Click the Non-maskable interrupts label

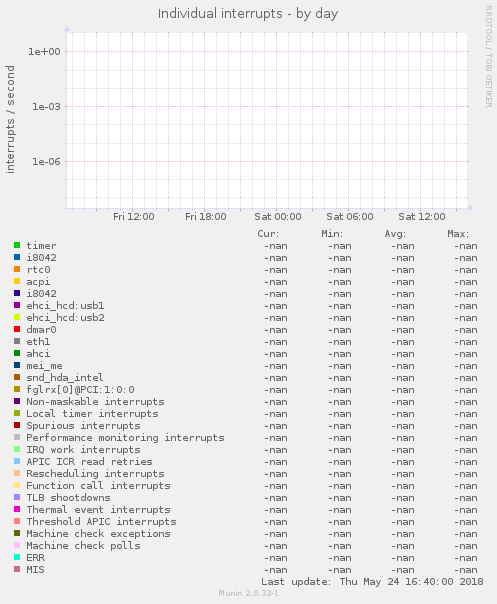tap(95, 402)
